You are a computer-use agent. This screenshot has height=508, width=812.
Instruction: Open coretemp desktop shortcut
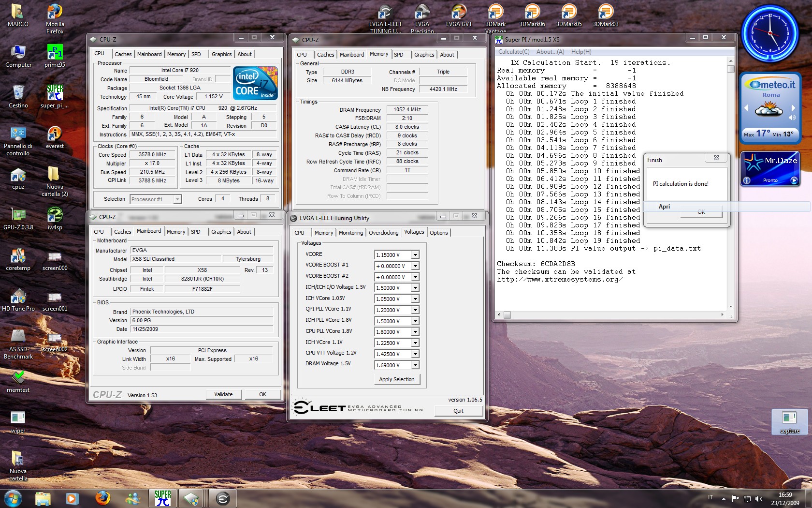click(18, 259)
